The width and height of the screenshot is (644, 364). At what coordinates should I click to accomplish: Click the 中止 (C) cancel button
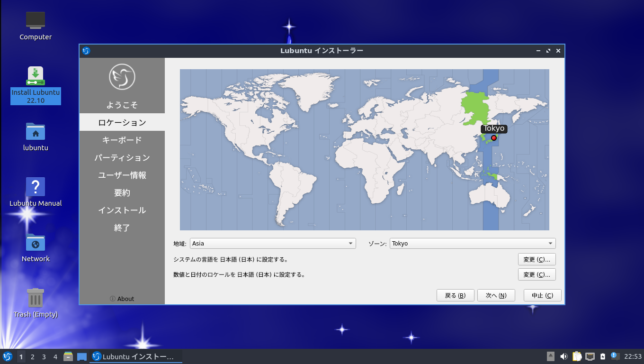tap(542, 295)
